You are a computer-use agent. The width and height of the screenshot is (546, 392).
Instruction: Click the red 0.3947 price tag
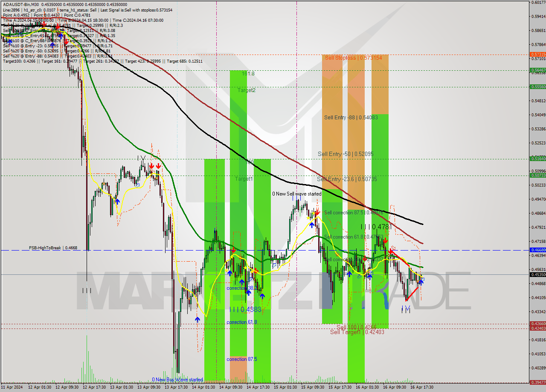pyautogui.click(x=537, y=382)
